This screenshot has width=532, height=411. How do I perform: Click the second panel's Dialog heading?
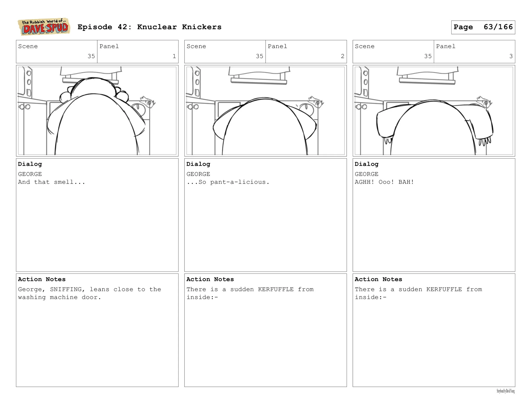[x=198, y=164]
